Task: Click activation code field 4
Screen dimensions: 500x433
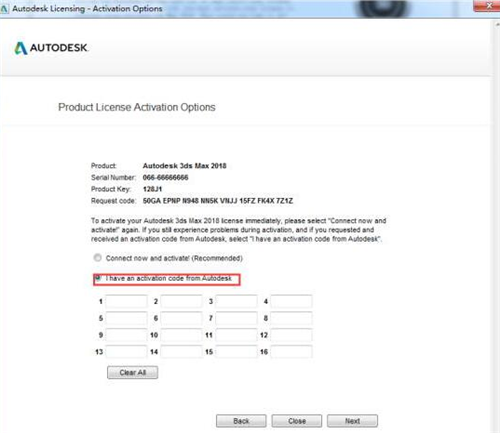Action: [x=291, y=301]
